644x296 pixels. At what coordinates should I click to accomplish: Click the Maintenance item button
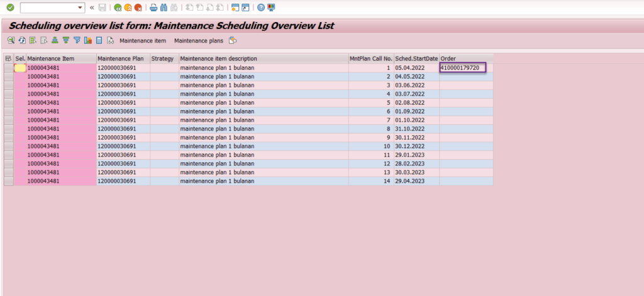(143, 41)
